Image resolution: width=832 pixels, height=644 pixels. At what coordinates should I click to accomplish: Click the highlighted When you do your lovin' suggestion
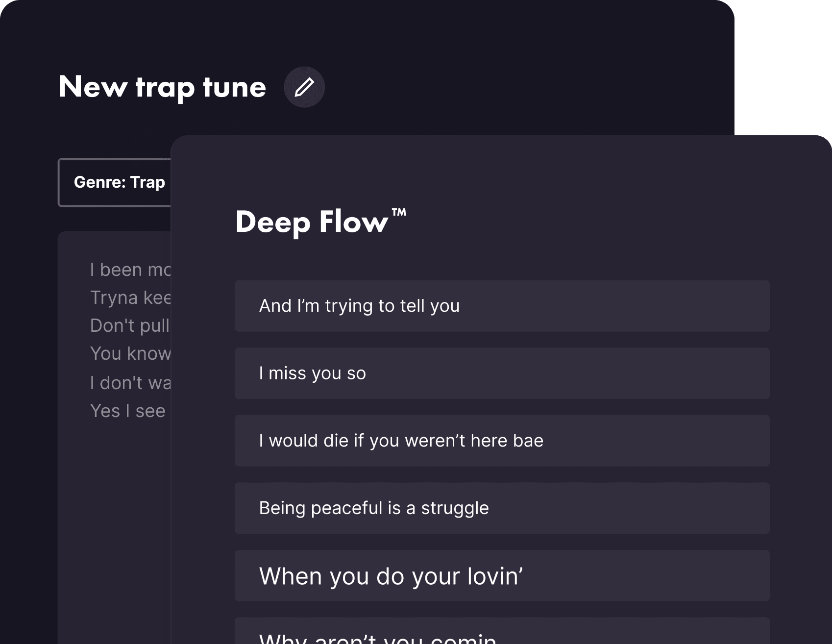[501, 576]
